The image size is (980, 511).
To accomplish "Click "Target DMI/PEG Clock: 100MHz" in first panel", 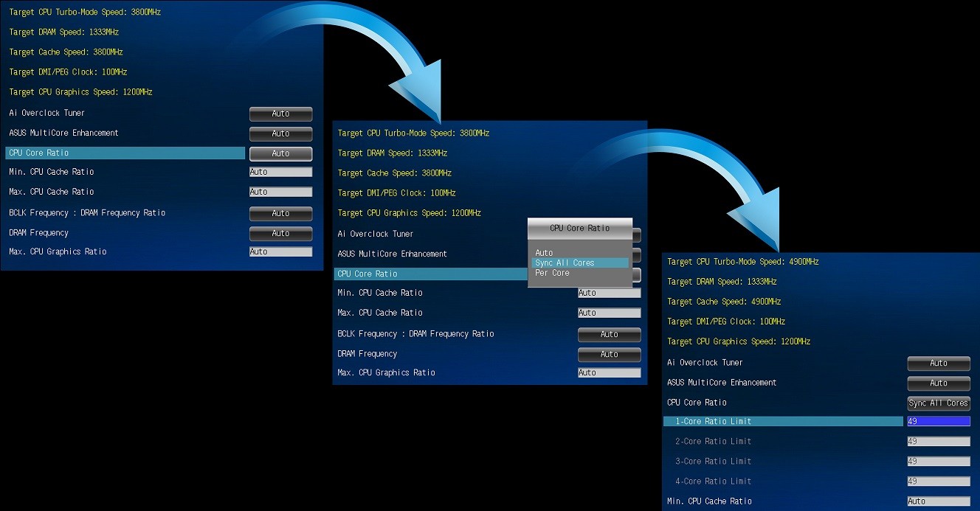I will coord(68,72).
